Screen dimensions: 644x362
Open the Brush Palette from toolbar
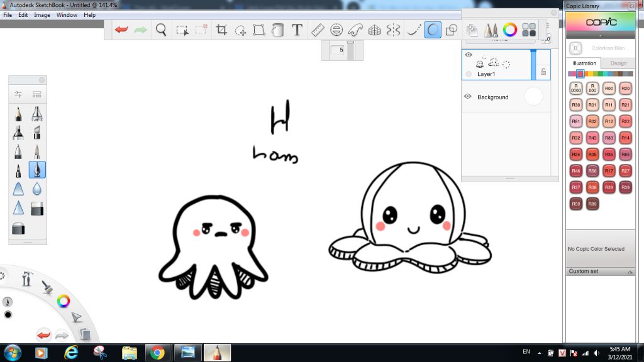click(491, 30)
